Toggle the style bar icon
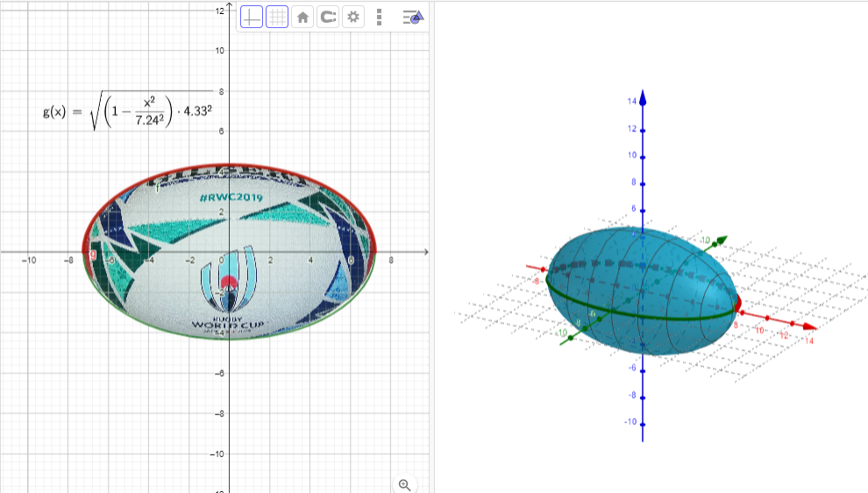Screen dimensions: 868x493 pyautogui.click(x=413, y=18)
